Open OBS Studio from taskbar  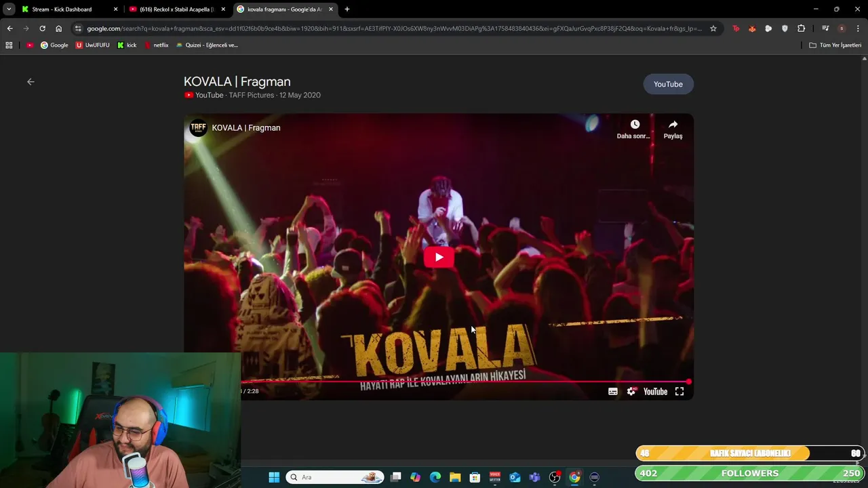point(555,477)
